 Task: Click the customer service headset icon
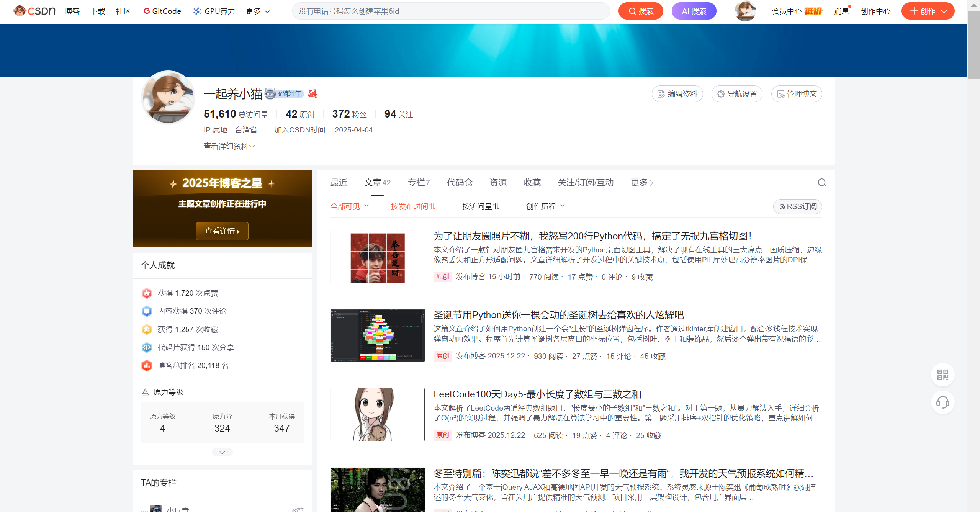[x=942, y=402]
